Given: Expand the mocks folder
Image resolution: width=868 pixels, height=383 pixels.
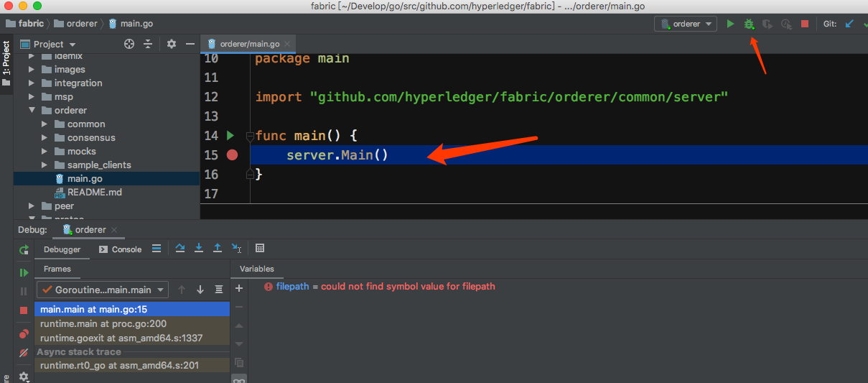Looking at the screenshot, I should click(45, 152).
